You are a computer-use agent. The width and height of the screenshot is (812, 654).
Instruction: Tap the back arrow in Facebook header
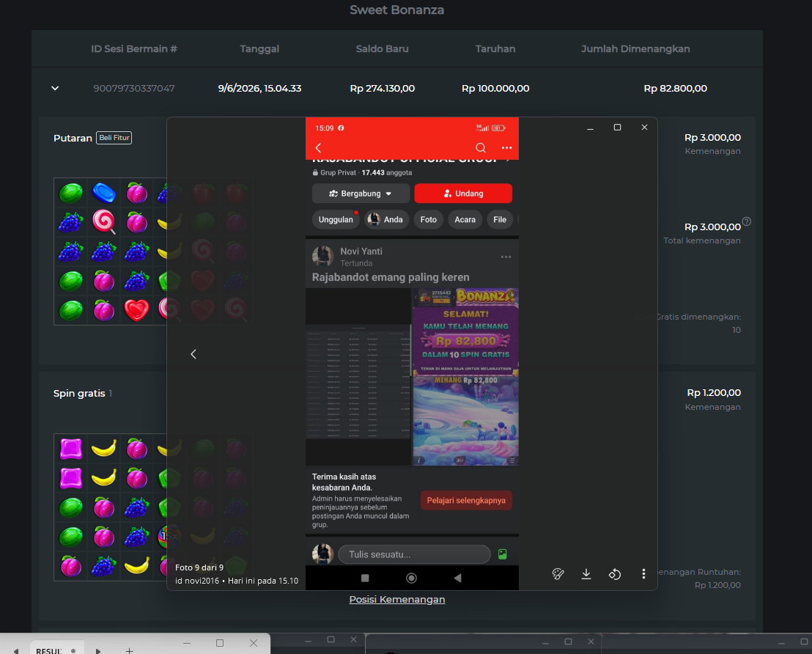pyautogui.click(x=319, y=147)
